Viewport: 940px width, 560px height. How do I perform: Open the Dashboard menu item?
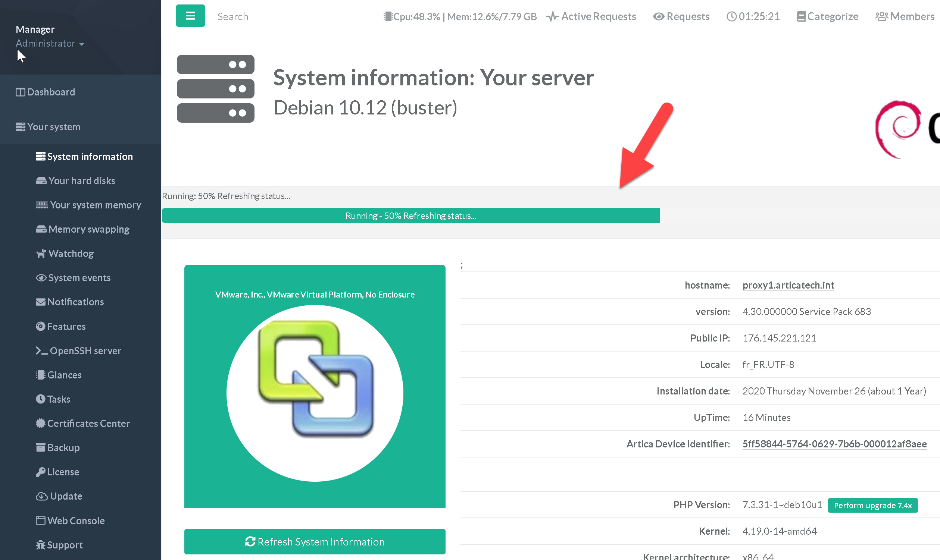pos(51,92)
